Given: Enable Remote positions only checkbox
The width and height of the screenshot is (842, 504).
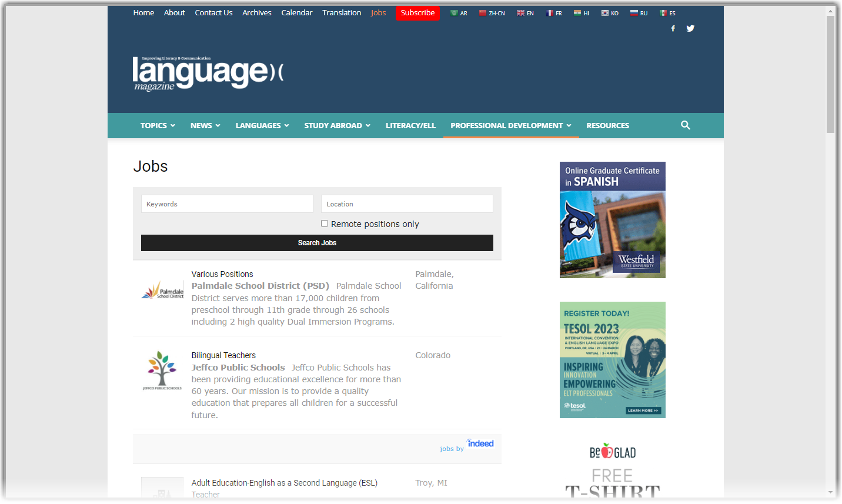Looking at the screenshot, I should point(325,223).
